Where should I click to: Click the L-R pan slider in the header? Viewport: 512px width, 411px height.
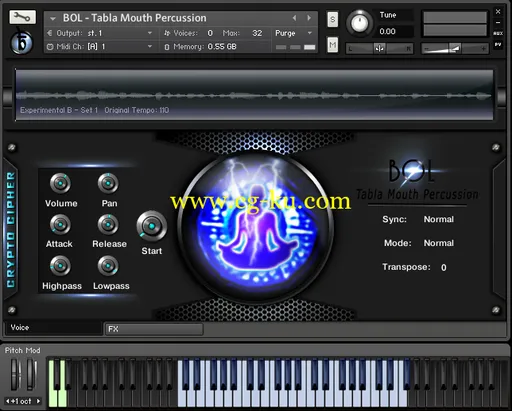[x=379, y=49]
